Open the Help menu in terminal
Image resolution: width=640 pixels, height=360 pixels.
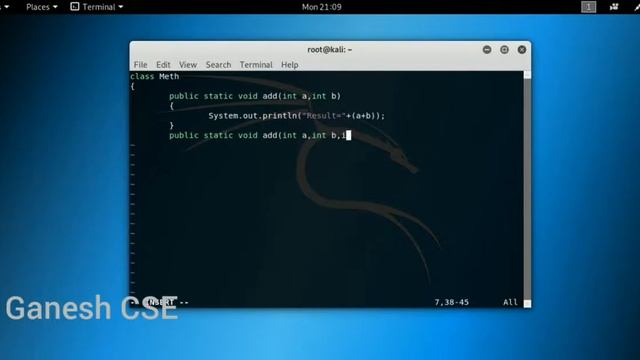click(x=289, y=64)
